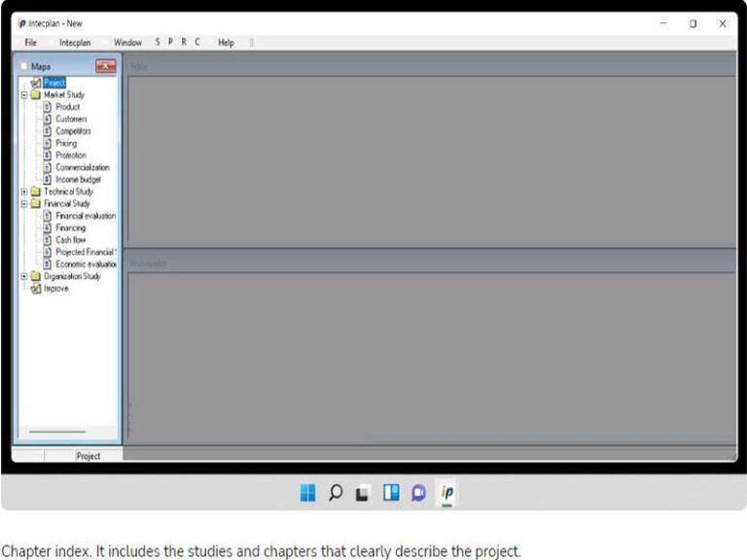Click the S menu item
747x560 pixels.
coord(158,42)
